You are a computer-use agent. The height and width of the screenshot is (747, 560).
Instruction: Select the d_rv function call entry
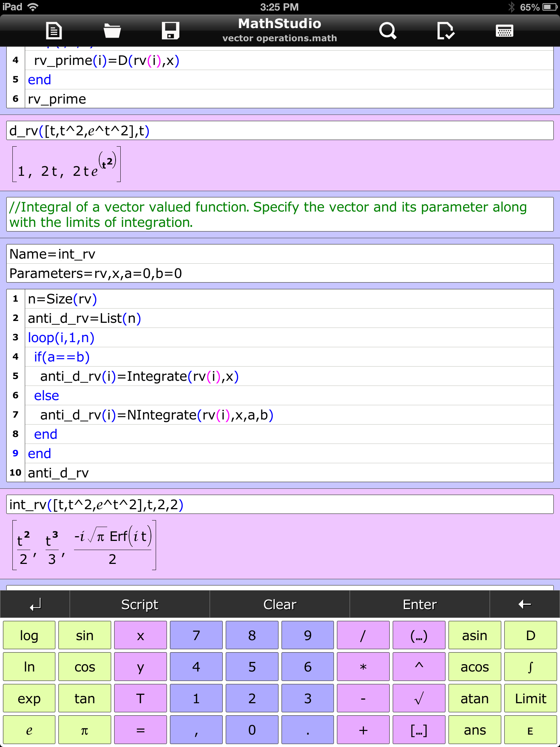[x=280, y=131]
